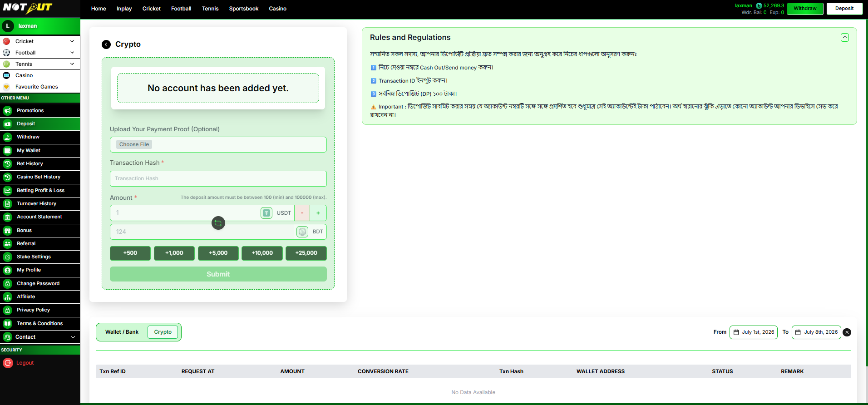
Task: Switch to the Wallet / Bank tab
Action: pyautogui.click(x=122, y=332)
